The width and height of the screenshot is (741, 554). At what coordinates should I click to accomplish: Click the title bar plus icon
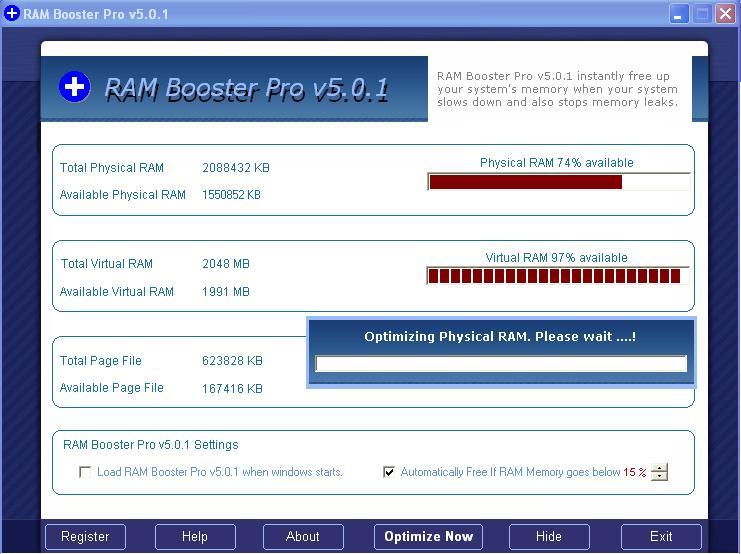tap(11, 13)
